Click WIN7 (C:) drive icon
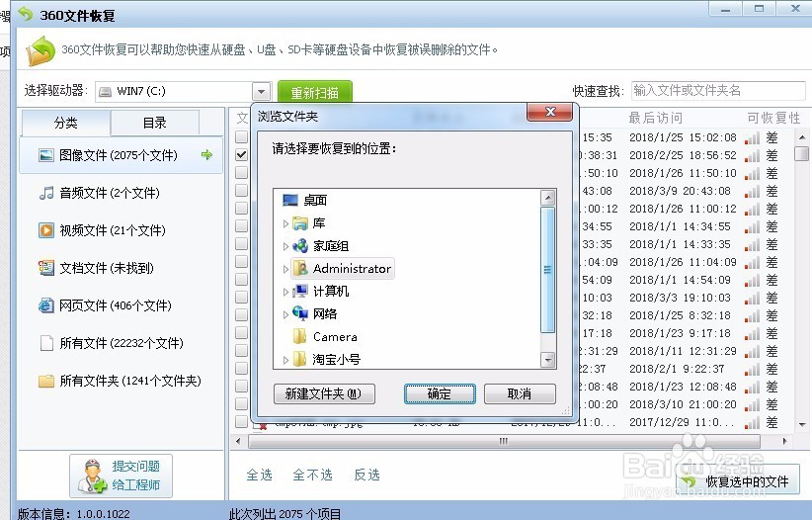 pos(105,92)
